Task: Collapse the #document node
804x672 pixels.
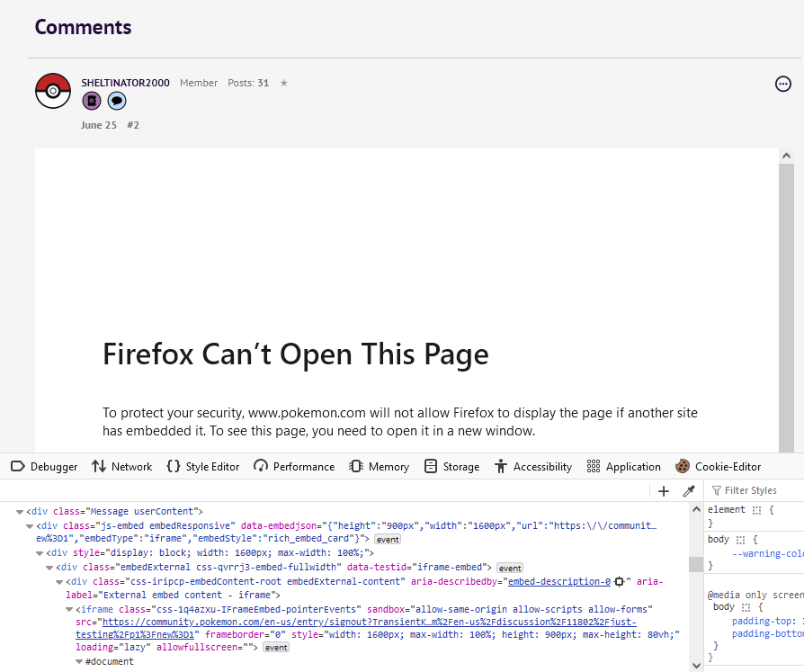Action: pos(79,662)
